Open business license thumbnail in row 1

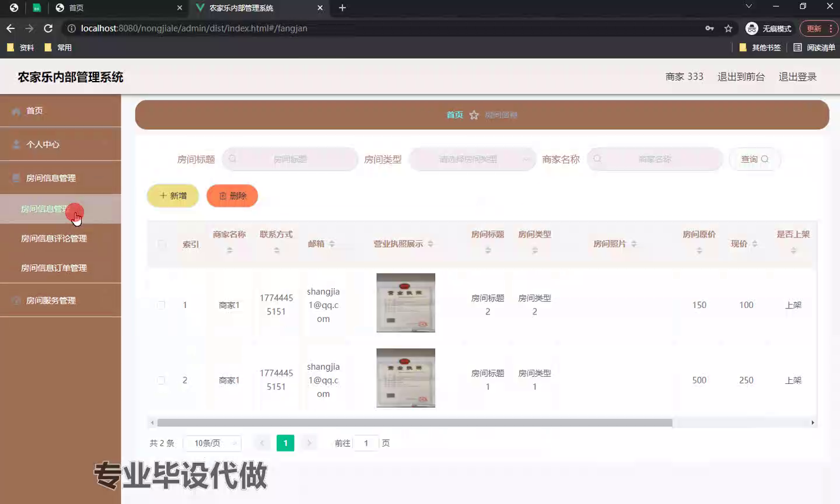[x=405, y=303]
